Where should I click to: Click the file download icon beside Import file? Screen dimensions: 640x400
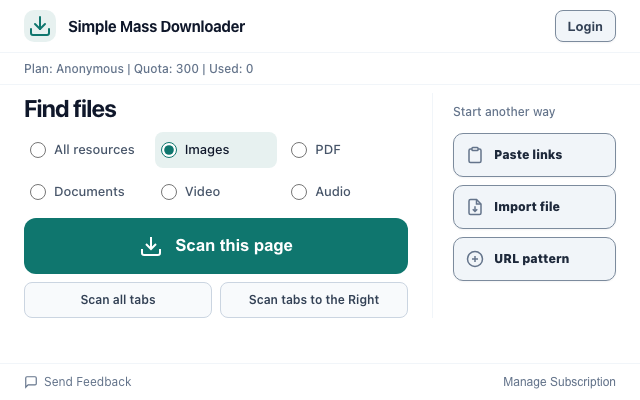point(475,207)
